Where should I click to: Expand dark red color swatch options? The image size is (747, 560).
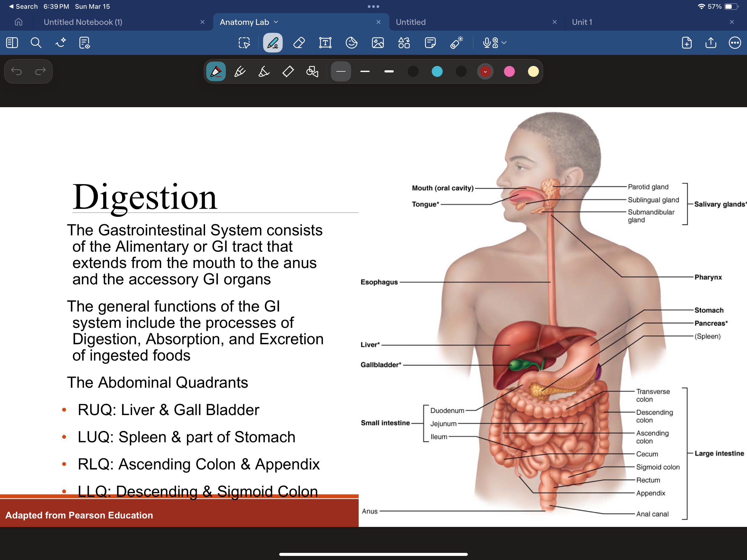pos(485,71)
